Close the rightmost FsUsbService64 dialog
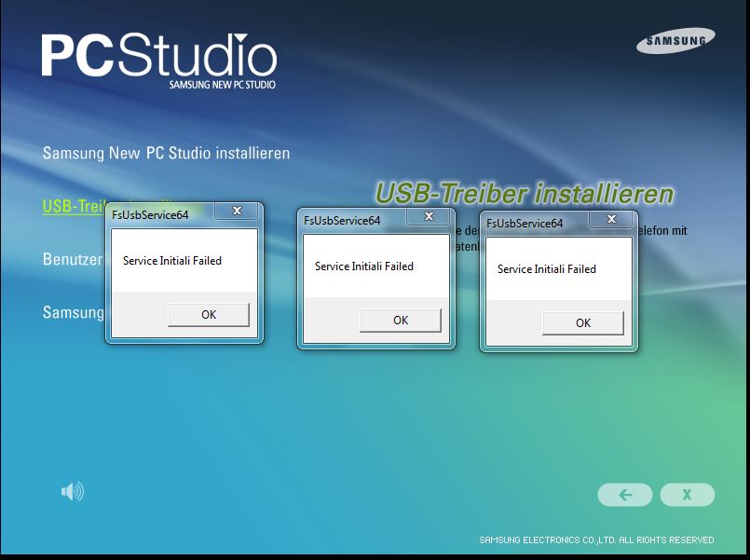This screenshot has height=560, width=750. point(611,219)
